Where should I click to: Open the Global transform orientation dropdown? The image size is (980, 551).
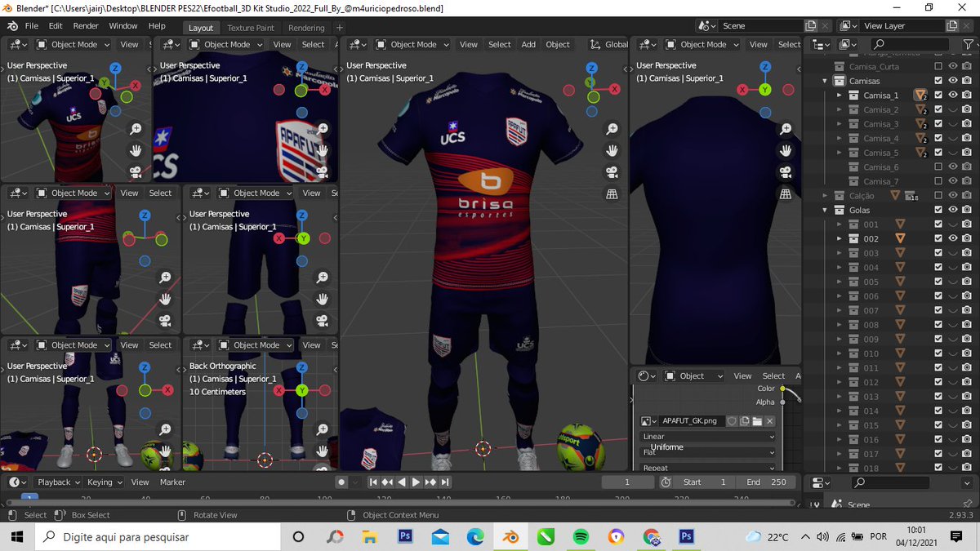609,44
